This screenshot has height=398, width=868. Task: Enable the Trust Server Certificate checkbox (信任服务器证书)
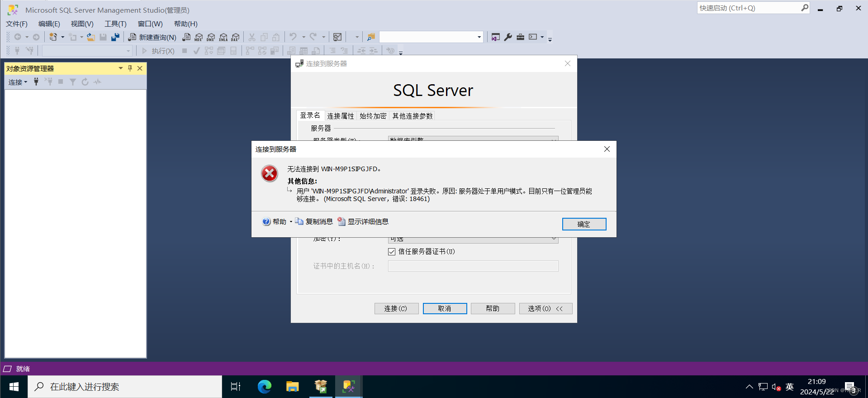(392, 252)
